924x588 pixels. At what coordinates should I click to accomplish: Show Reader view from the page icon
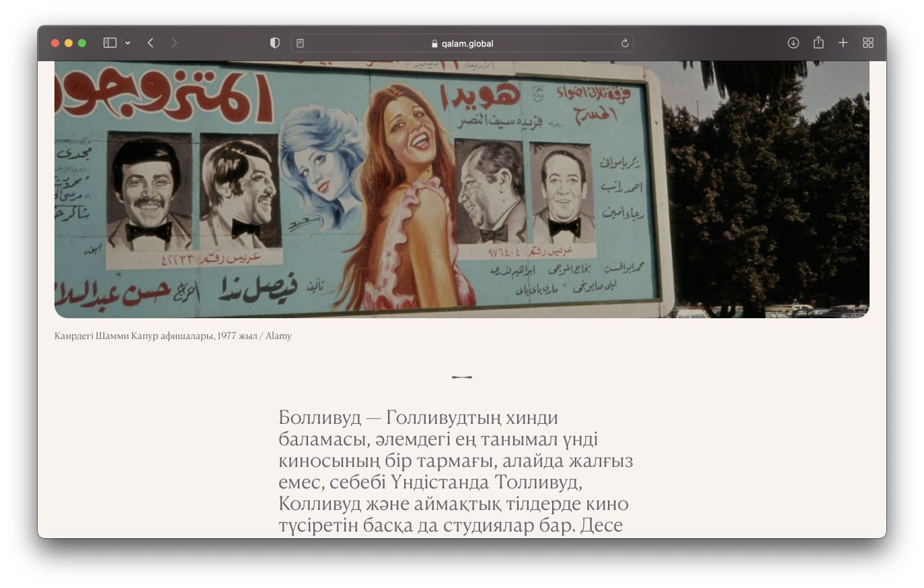(301, 44)
